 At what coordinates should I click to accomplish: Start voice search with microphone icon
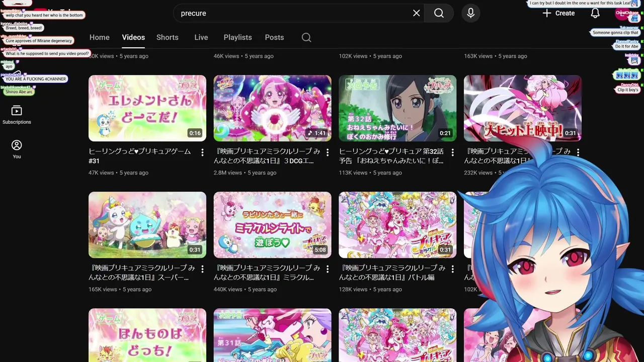tap(470, 13)
